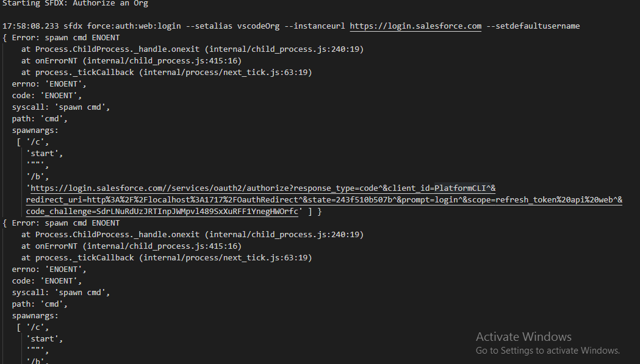The image size is (640, 364).
Task: Click 'Go to Settings to activate Windows' text
Action: tap(547, 351)
